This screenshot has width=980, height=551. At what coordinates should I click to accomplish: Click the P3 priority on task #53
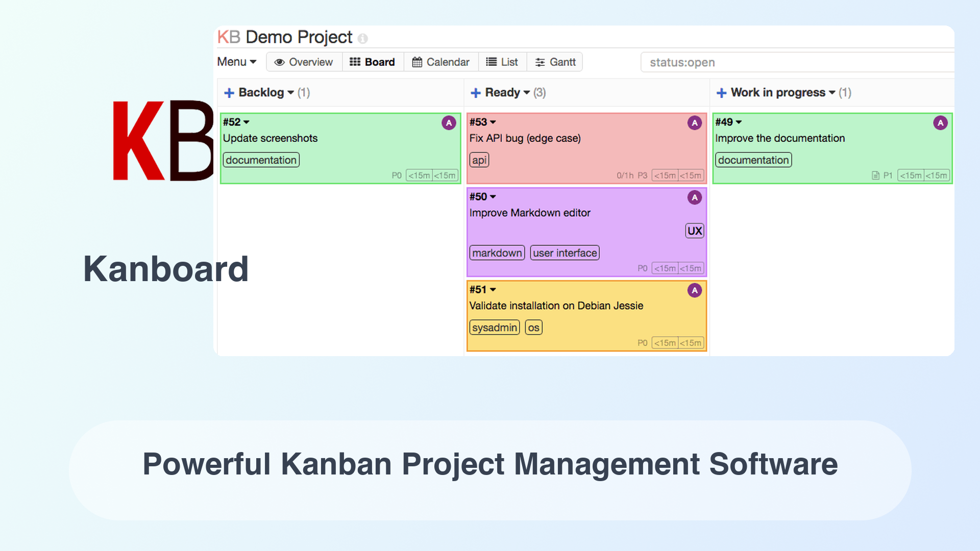(x=643, y=176)
